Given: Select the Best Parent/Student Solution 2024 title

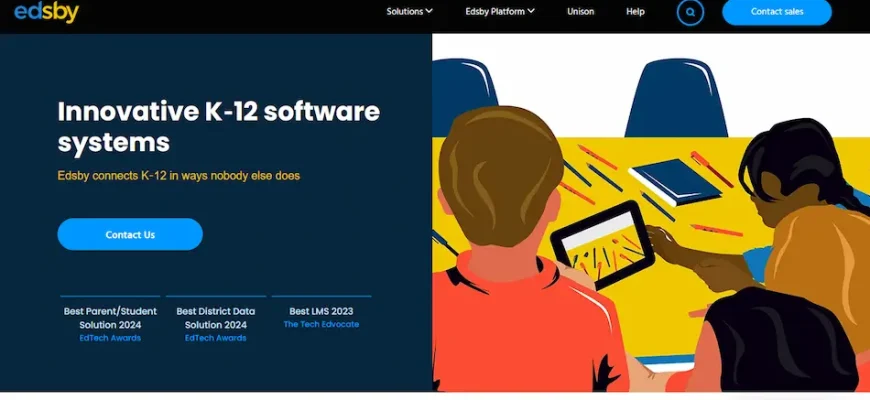Looking at the screenshot, I should click(x=110, y=318).
